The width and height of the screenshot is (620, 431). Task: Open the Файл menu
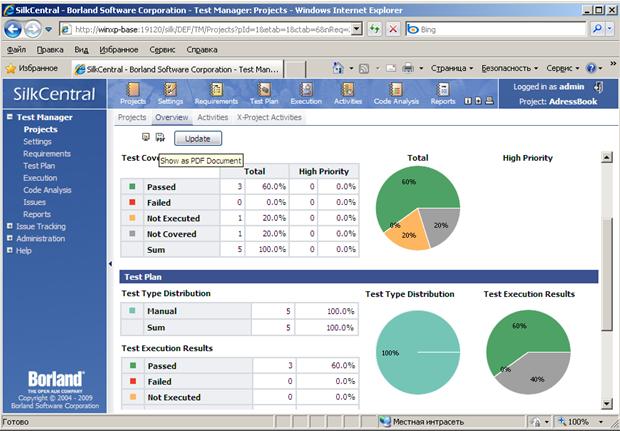[x=16, y=50]
